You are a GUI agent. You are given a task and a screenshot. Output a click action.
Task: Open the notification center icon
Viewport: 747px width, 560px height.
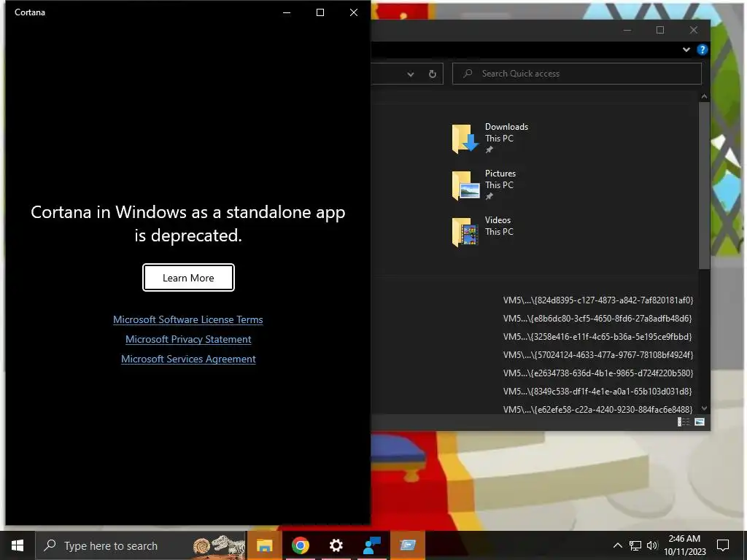click(723, 545)
